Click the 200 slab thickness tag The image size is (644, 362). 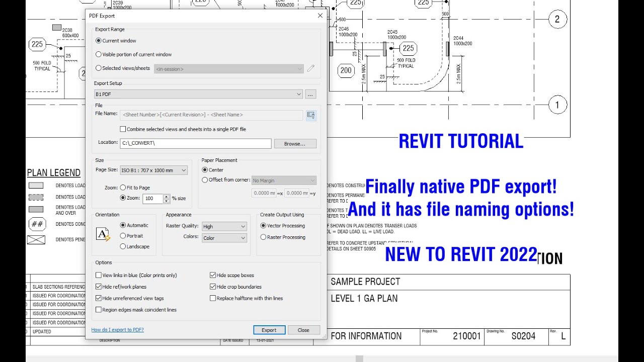point(346,70)
